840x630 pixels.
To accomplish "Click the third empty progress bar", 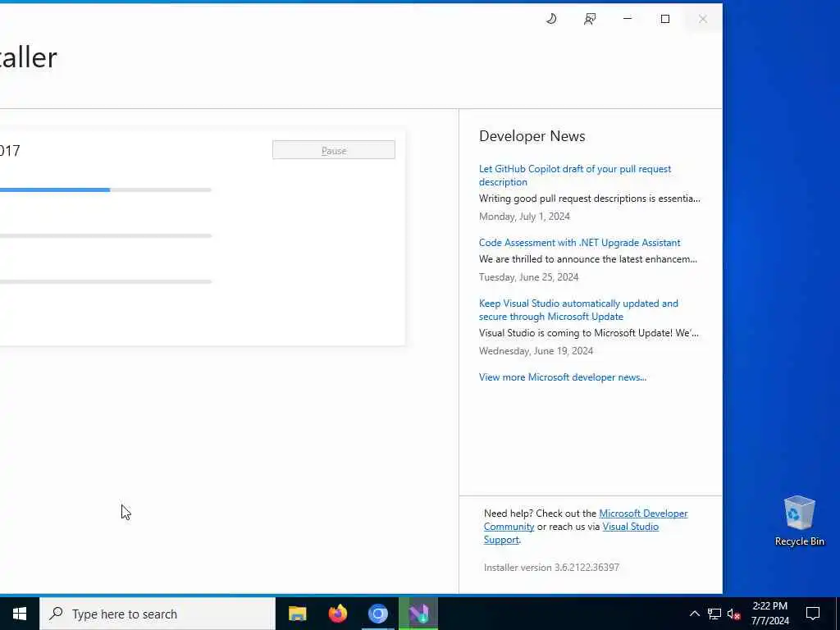I will pyautogui.click(x=106, y=281).
